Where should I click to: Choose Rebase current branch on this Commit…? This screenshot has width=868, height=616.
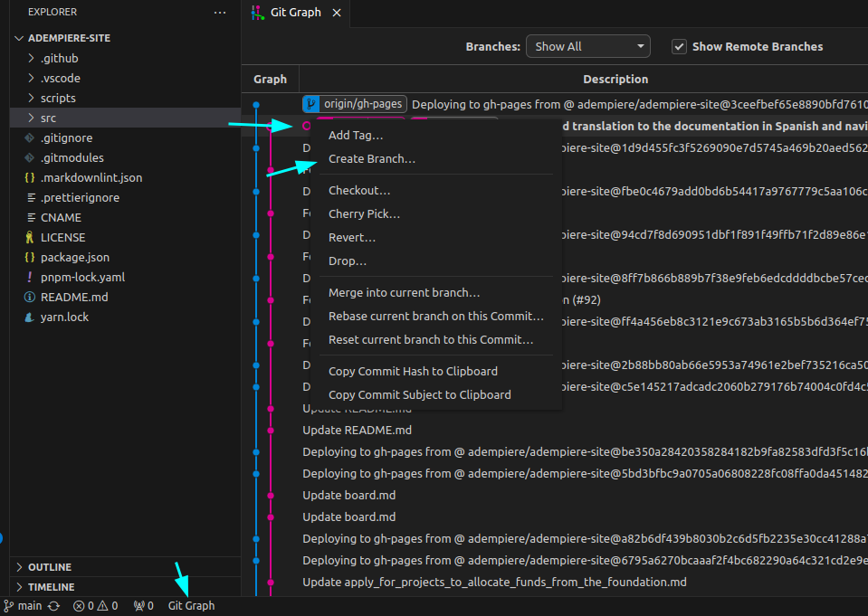pyautogui.click(x=436, y=316)
